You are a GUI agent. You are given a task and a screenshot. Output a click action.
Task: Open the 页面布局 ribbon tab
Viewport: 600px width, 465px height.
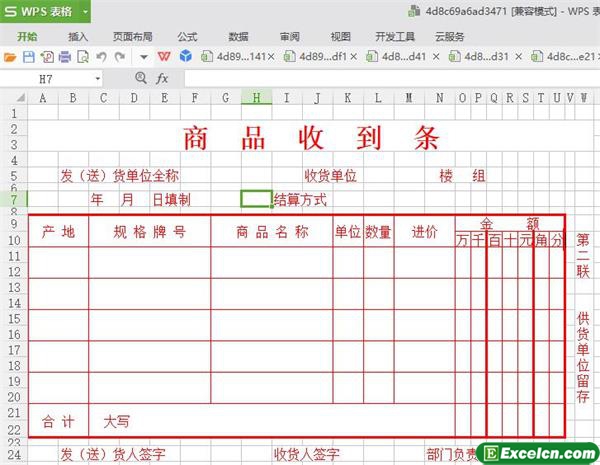pos(133,37)
